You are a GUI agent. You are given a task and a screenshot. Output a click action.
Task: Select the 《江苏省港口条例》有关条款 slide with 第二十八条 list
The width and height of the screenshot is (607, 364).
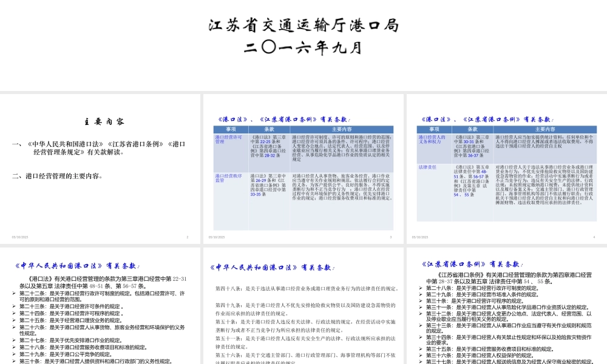(507, 306)
